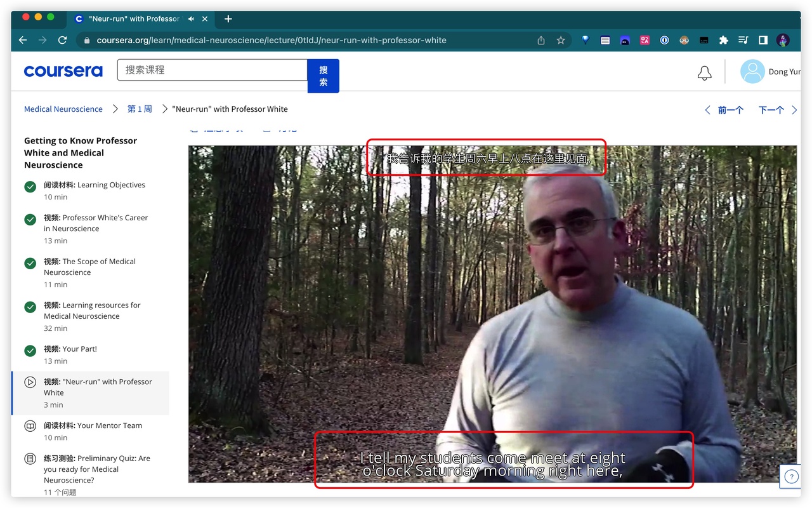Click the Medical Neuroscience breadcrumb link
812x508 pixels.
[63, 109]
